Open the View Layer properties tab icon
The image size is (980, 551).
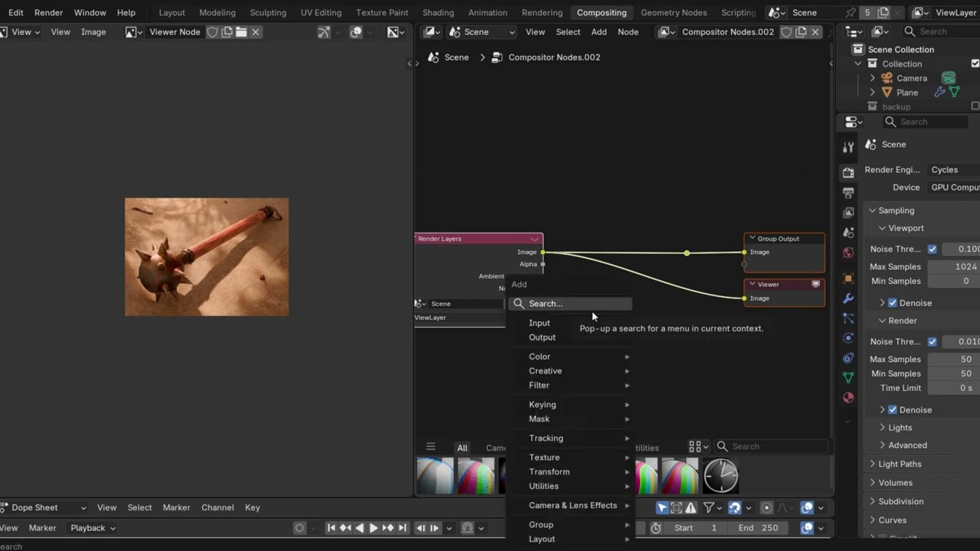pos(848,213)
